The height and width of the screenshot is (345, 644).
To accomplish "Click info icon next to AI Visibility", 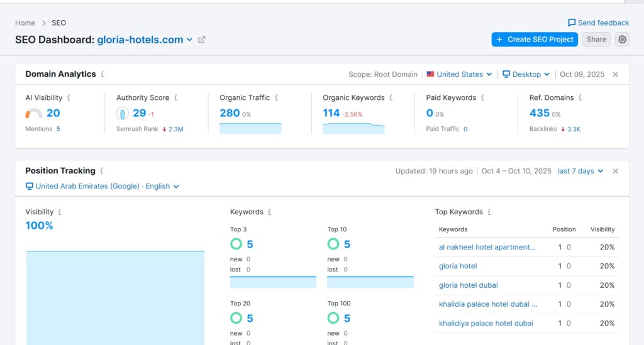I will coord(69,98).
